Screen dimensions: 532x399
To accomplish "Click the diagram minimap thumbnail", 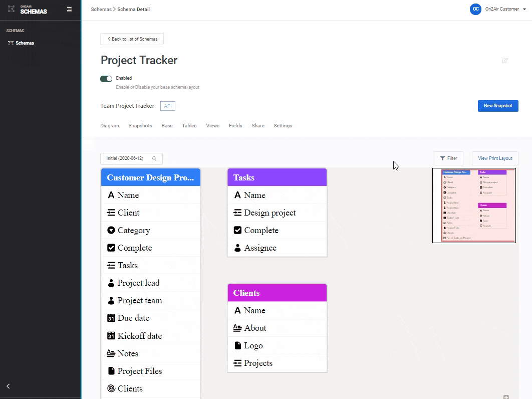I will [x=474, y=206].
